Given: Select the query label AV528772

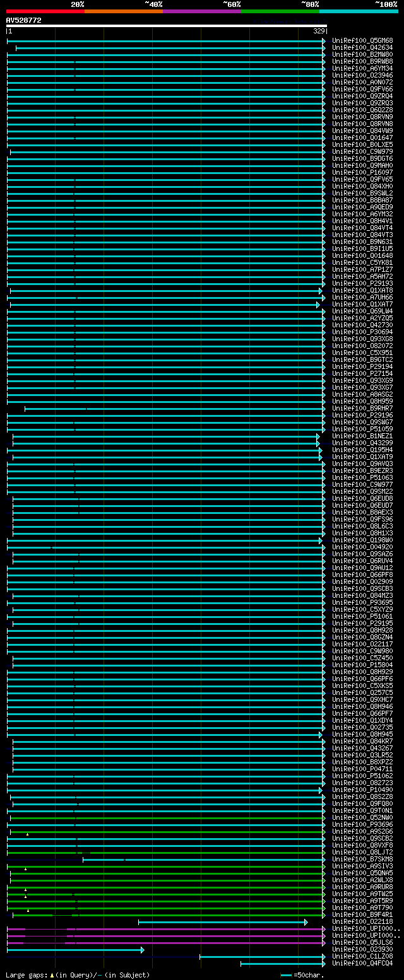Looking at the screenshot, I should pyautogui.click(x=24, y=20).
